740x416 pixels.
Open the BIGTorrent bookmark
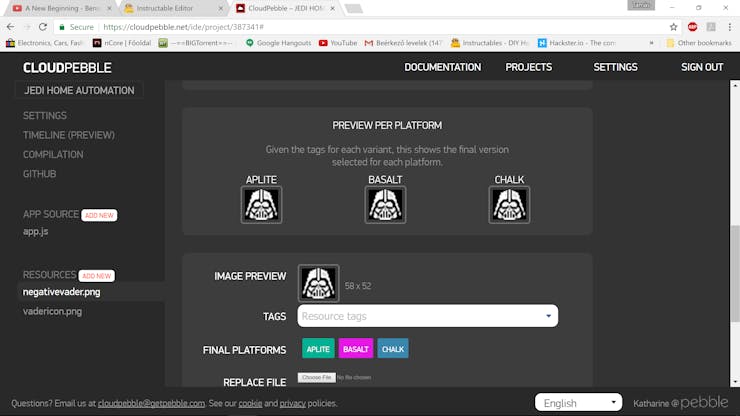click(x=196, y=43)
